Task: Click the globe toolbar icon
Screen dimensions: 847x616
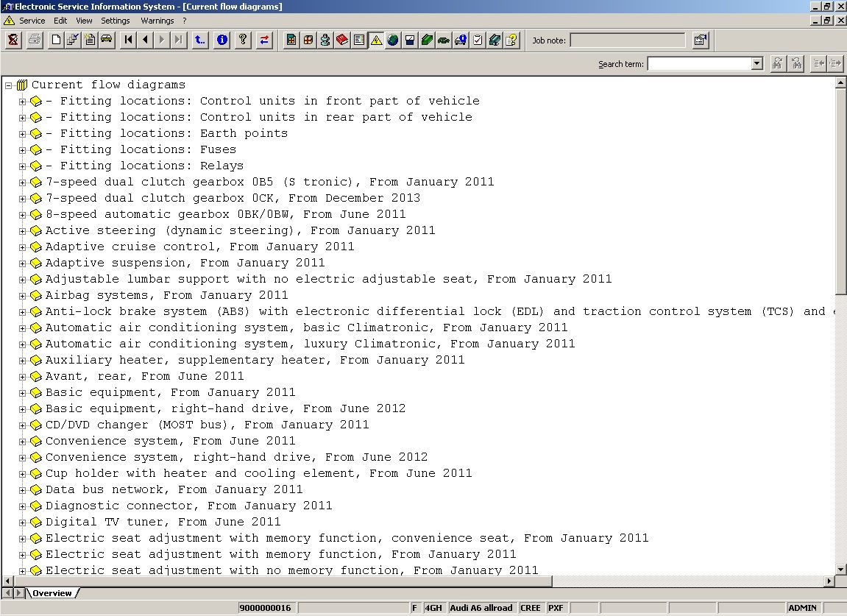Action: coord(393,40)
